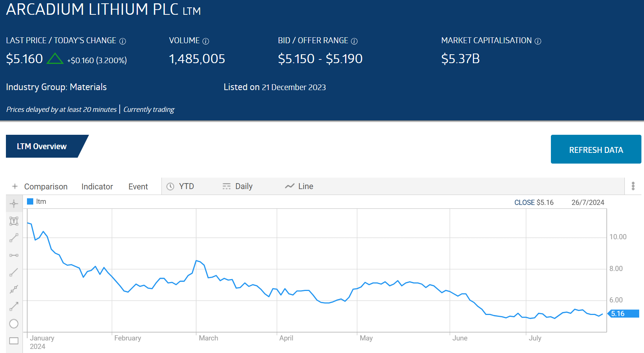
Task: Click the clock icon next to YTD
Action: [x=170, y=186]
